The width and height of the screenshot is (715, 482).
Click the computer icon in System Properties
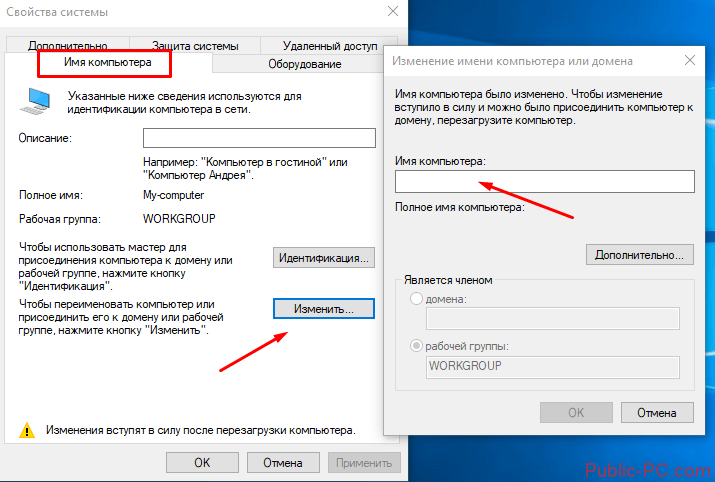35,101
